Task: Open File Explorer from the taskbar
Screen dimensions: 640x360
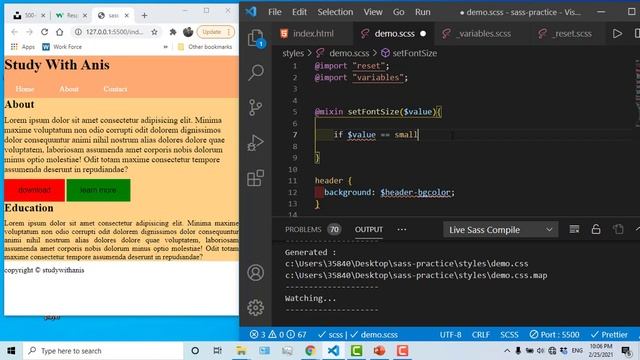Action: tap(241, 351)
